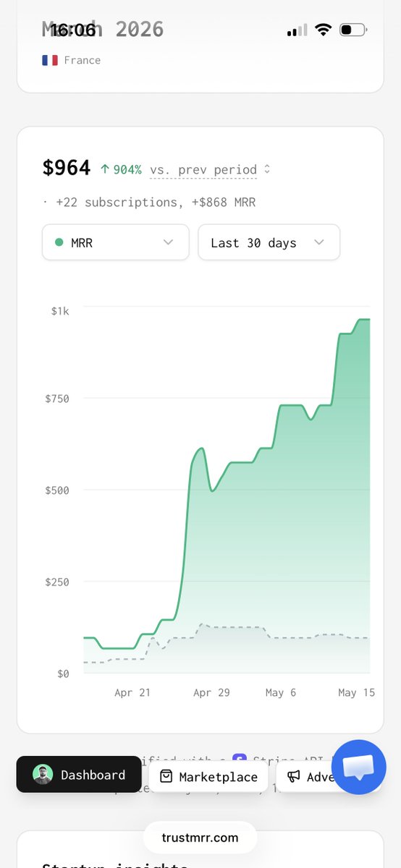Viewport: 401px width, 868px height.
Task: Click the France country label
Action: (83, 60)
